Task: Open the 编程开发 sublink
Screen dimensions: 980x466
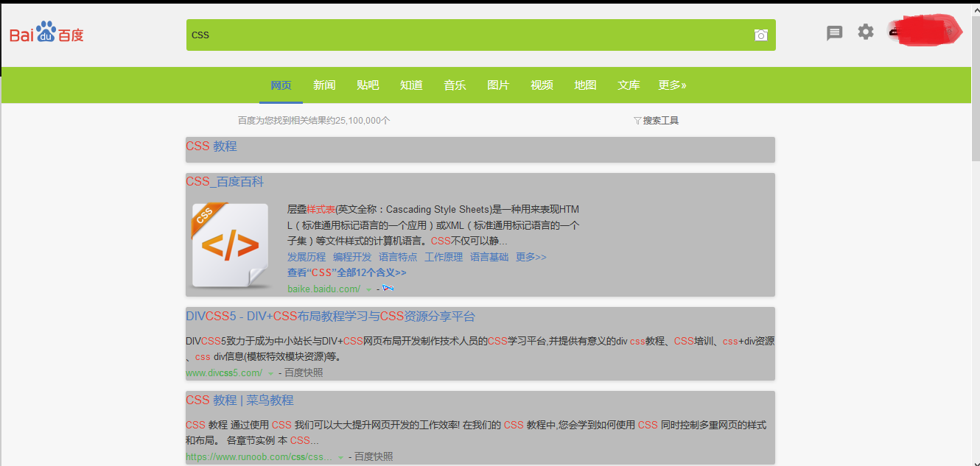Action: 352,257
